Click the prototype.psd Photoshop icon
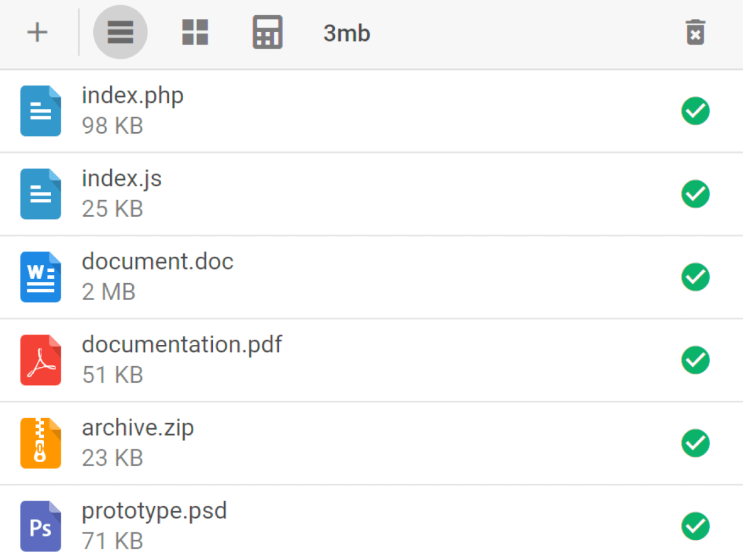The image size is (743, 560). (40, 526)
